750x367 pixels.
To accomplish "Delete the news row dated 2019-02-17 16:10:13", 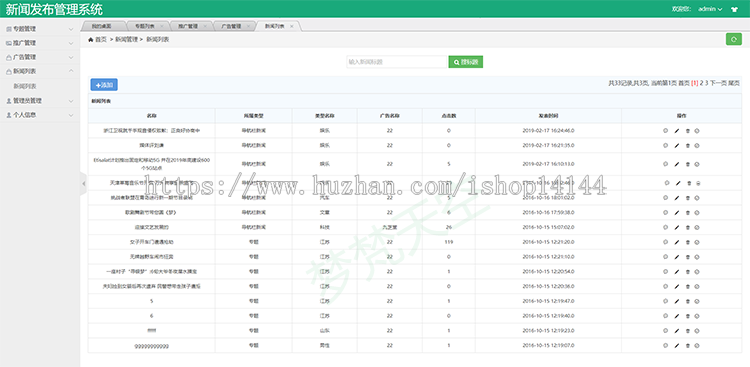I will (687, 164).
